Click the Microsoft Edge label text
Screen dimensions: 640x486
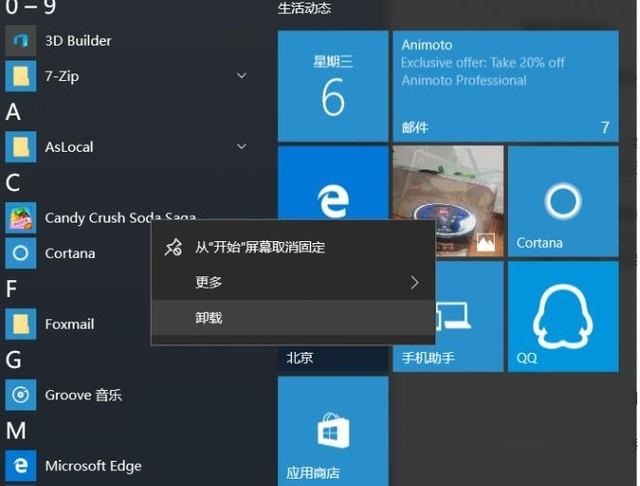point(93,466)
